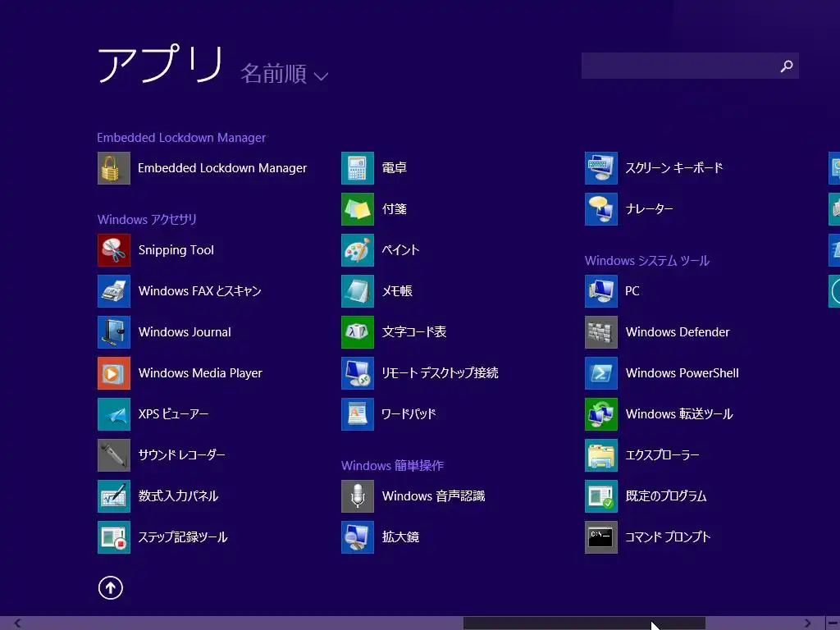Open the 数式入力パネル icon
Viewport: 840px width, 630px height.
113,496
